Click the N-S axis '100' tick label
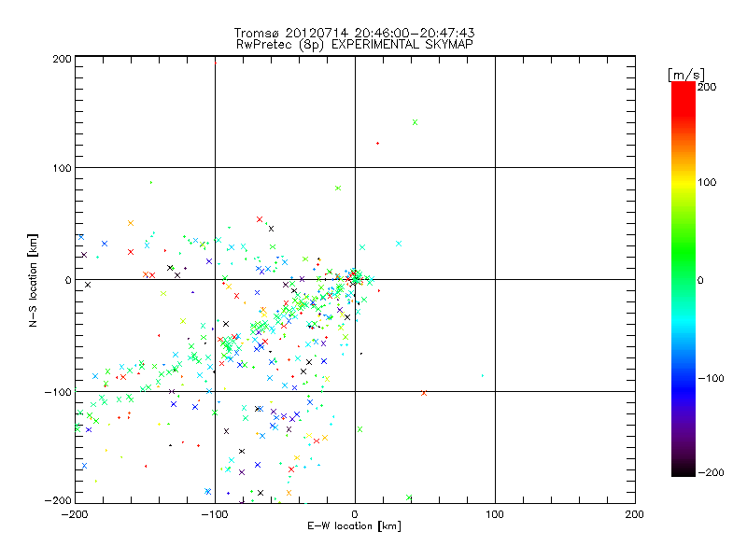This screenshot has height=560, width=747. tap(62, 168)
